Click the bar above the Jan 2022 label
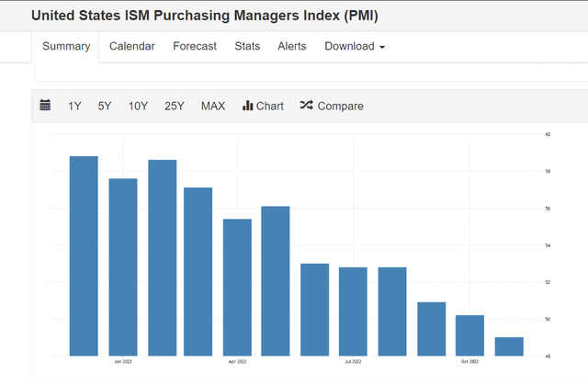This screenshot has width=588, height=385. click(123, 267)
